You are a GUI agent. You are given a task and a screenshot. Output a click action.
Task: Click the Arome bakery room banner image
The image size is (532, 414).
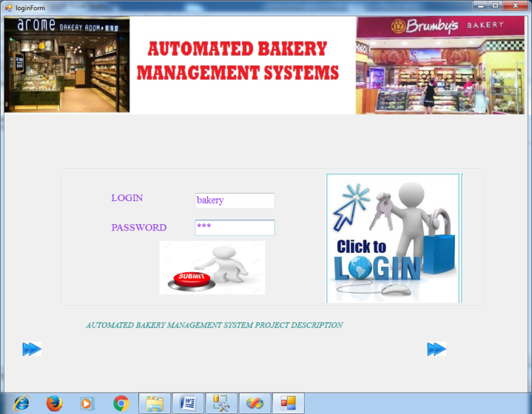point(66,64)
